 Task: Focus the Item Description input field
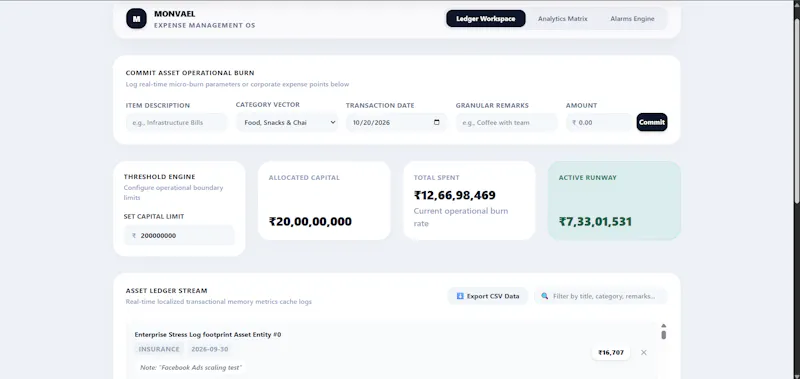(x=177, y=122)
